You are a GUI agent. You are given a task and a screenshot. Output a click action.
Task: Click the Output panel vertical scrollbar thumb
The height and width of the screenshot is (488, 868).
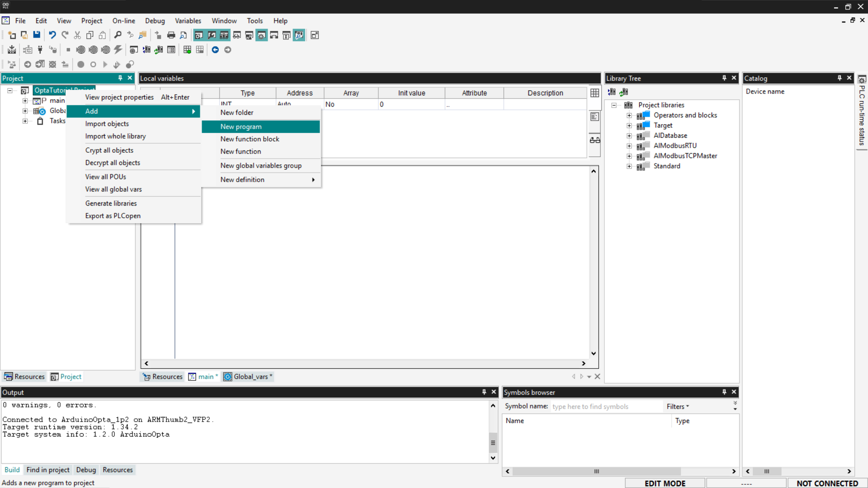pyautogui.click(x=493, y=442)
